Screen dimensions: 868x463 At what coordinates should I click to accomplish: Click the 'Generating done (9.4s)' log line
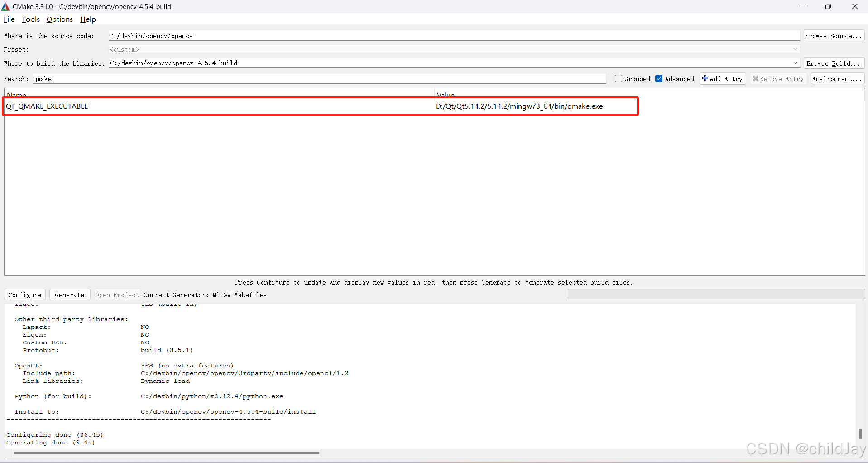51,443
